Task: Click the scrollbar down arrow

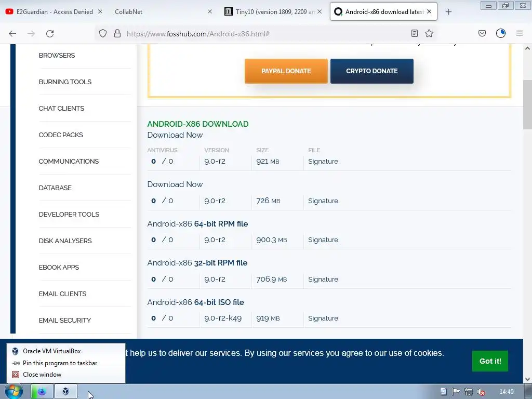Action: pos(527,379)
